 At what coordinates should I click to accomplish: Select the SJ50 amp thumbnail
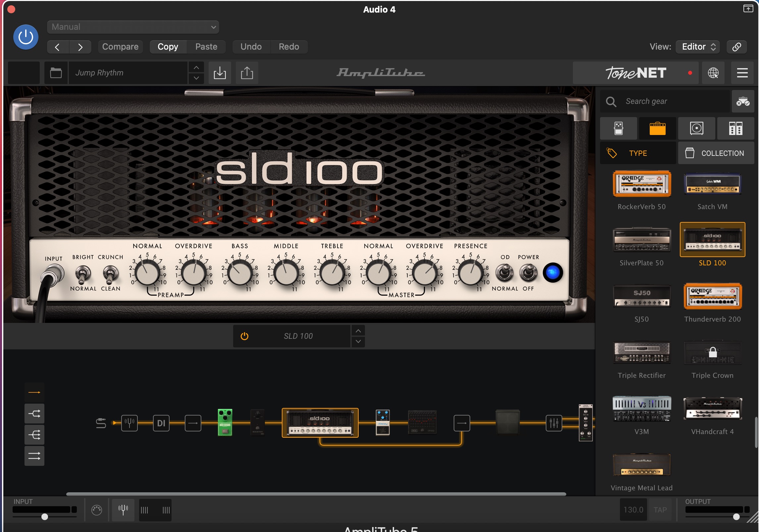642,296
